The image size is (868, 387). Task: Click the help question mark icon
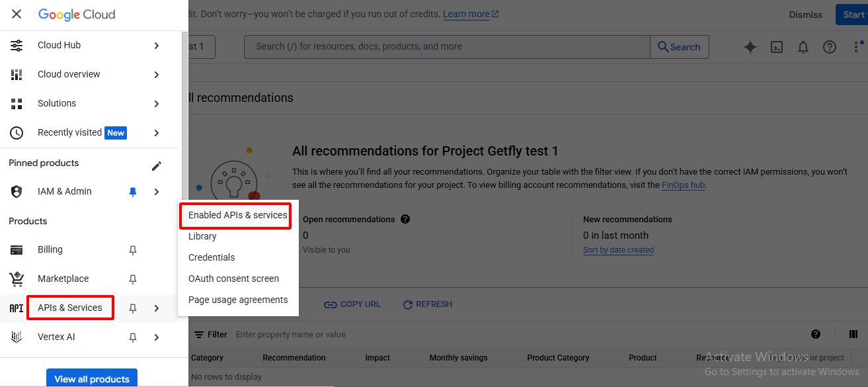coord(829,47)
